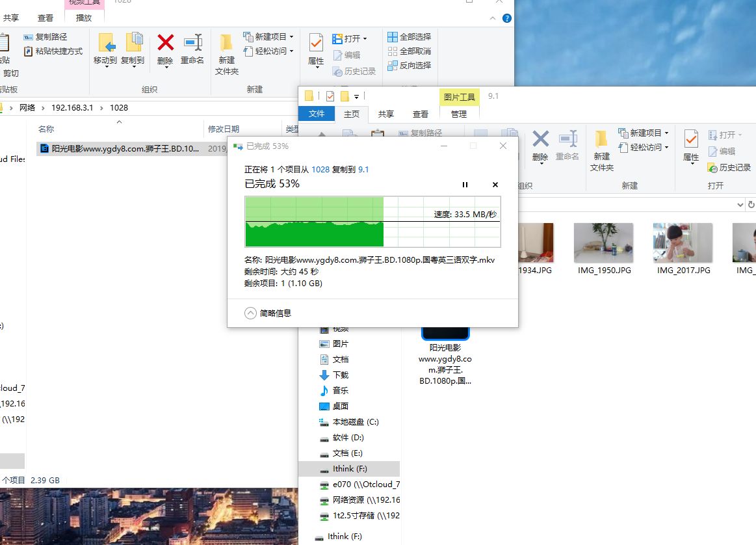
Task: Click Copy path in the back window
Action: pyautogui.click(x=46, y=36)
